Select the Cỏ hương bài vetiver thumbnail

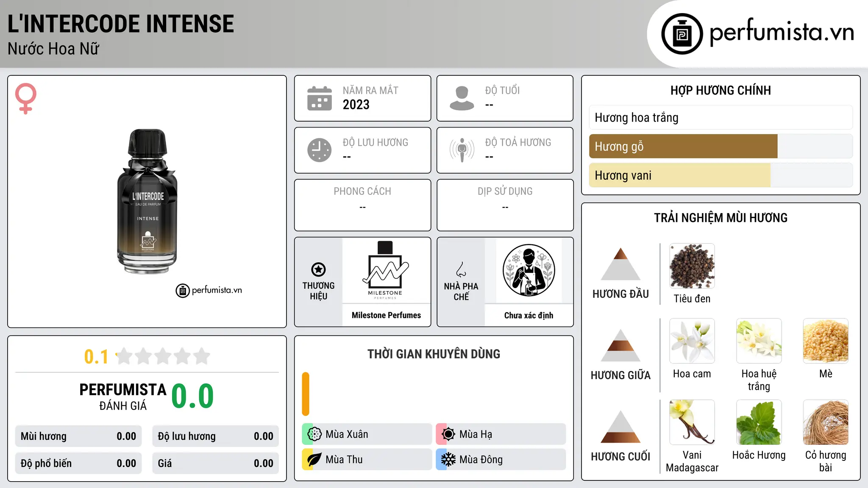pos(826,422)
